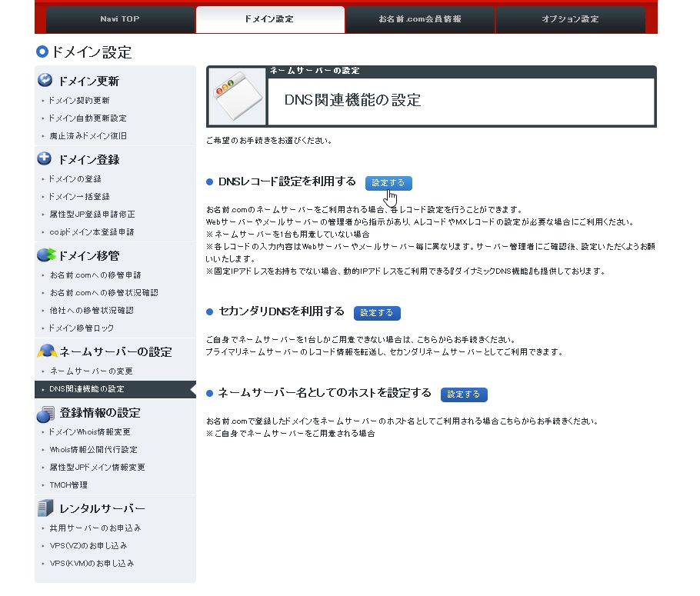Screen dimensions: 700x596
Task: Click the ご希望のお手続きをお選びください text
Action: (268, 141)
